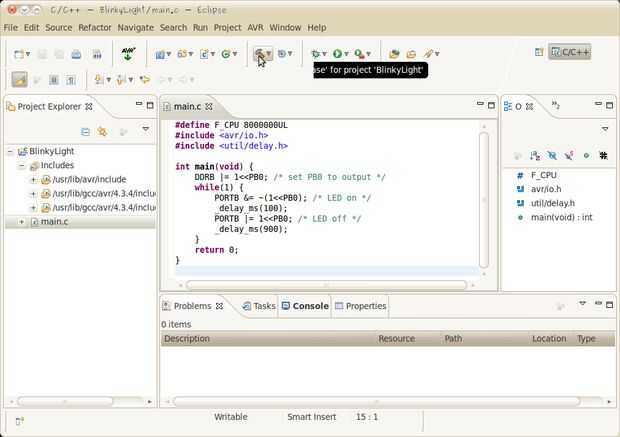Click Collapse All in Project Explorer
The image size is (620, 437).
[x=86, y=131]
